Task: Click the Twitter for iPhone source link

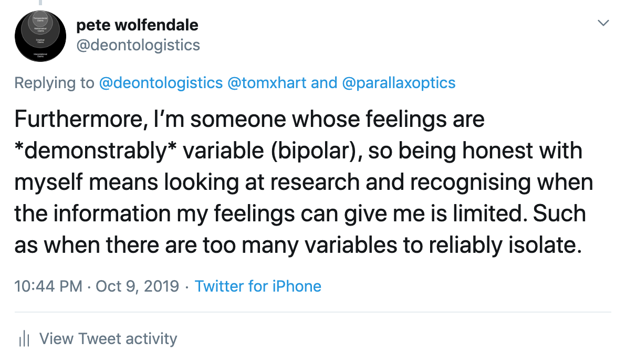Action: tap(258, 286)
